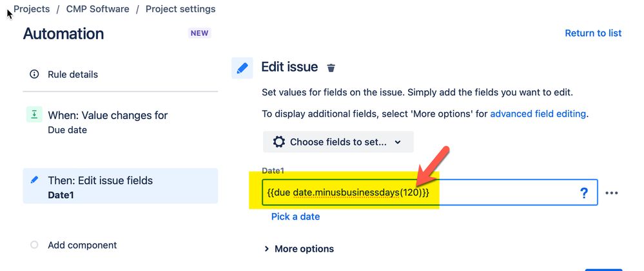Select Then: Edit issue fields step
Image resolution: width=644 pixels, height=271 pixels.
coord(121,186)
